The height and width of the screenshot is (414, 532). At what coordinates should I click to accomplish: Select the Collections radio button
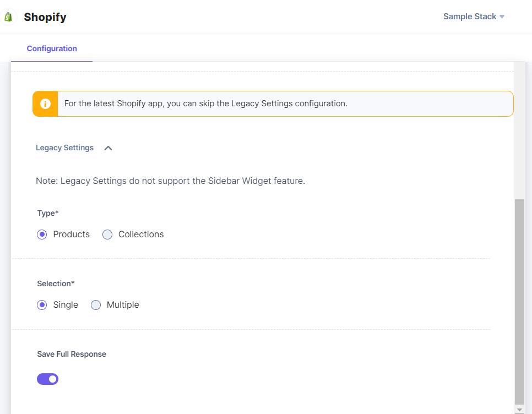click(x=107, y=235)
